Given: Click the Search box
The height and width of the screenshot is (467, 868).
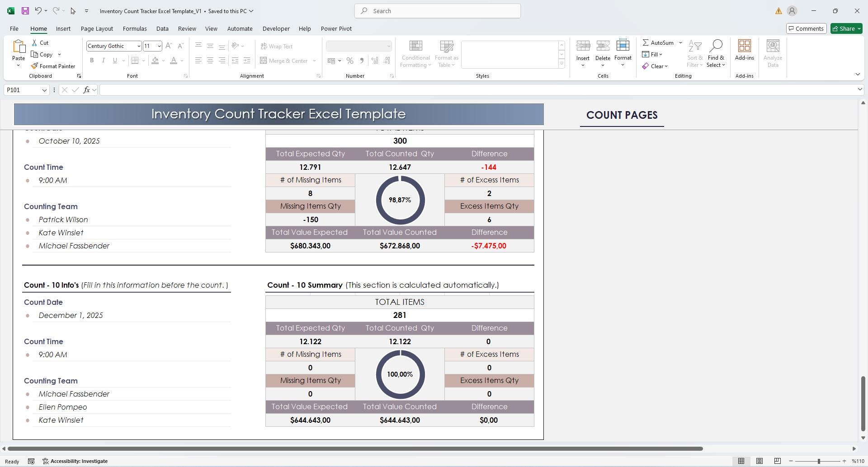Looking at the screenshot, I should click(x=438, y=11).
